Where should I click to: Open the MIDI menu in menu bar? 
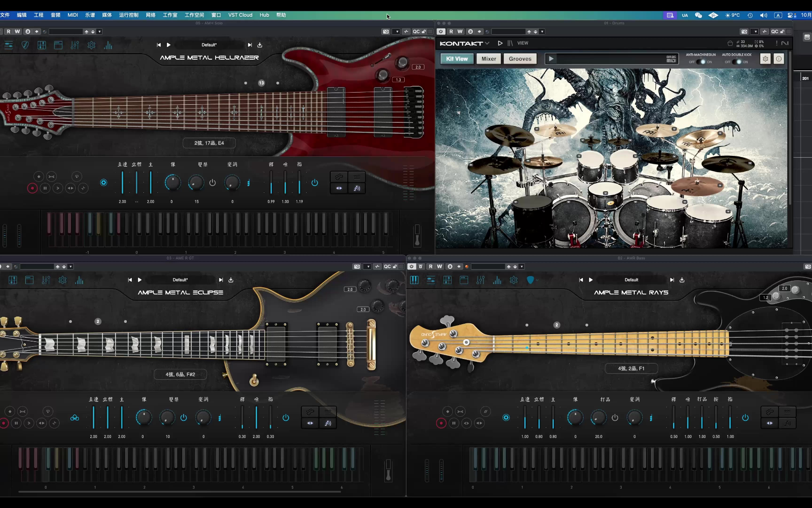coord(73,15)
